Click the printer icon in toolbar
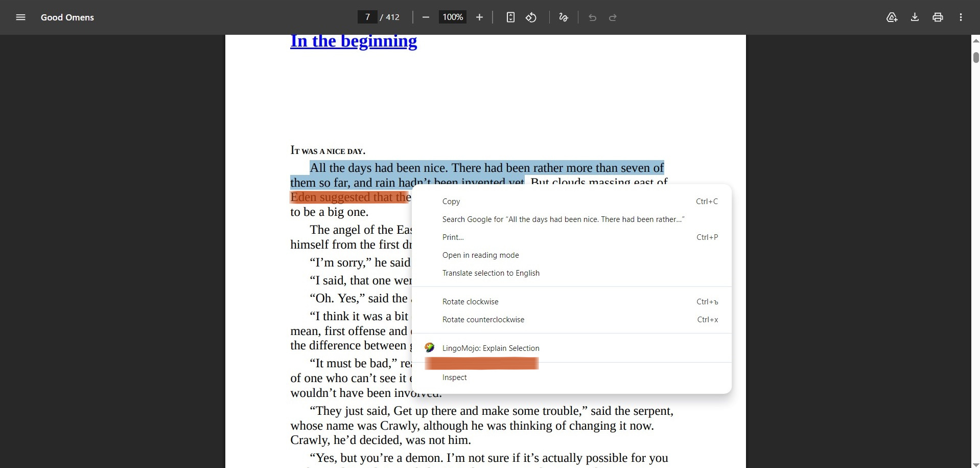Viewport: 980px width, 468px height. (x=938, y=17)
